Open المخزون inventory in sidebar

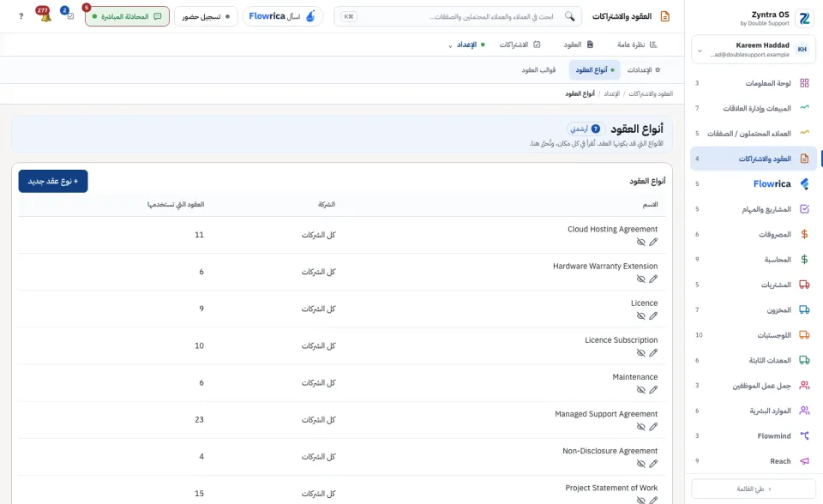tap(754, 309)
